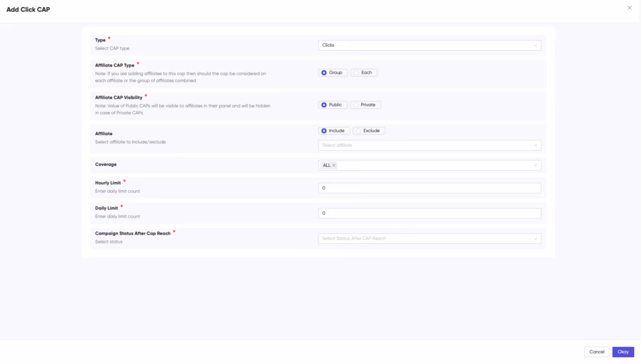Choose Private CAP visibility
Viewport: 641px width, 364px height.
pos(366,105)
